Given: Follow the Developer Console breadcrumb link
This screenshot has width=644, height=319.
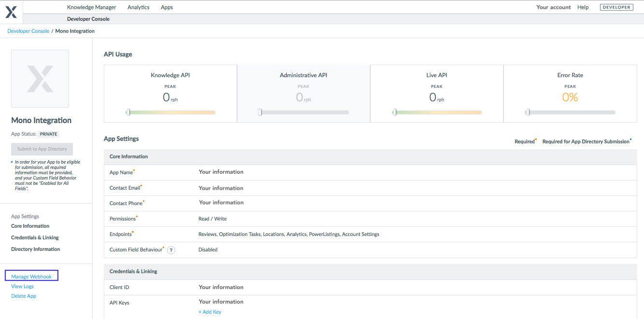Looking at the screenshot, I should point(28,31).
